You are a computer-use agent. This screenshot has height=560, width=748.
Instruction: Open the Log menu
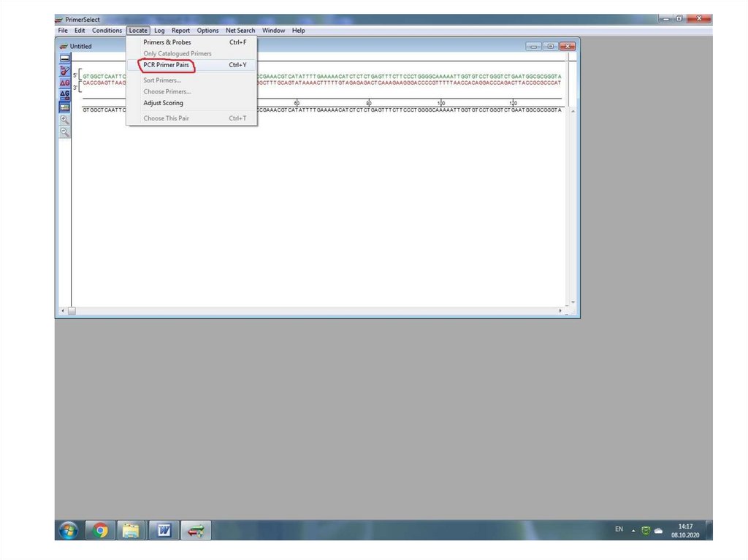(159, 31)
